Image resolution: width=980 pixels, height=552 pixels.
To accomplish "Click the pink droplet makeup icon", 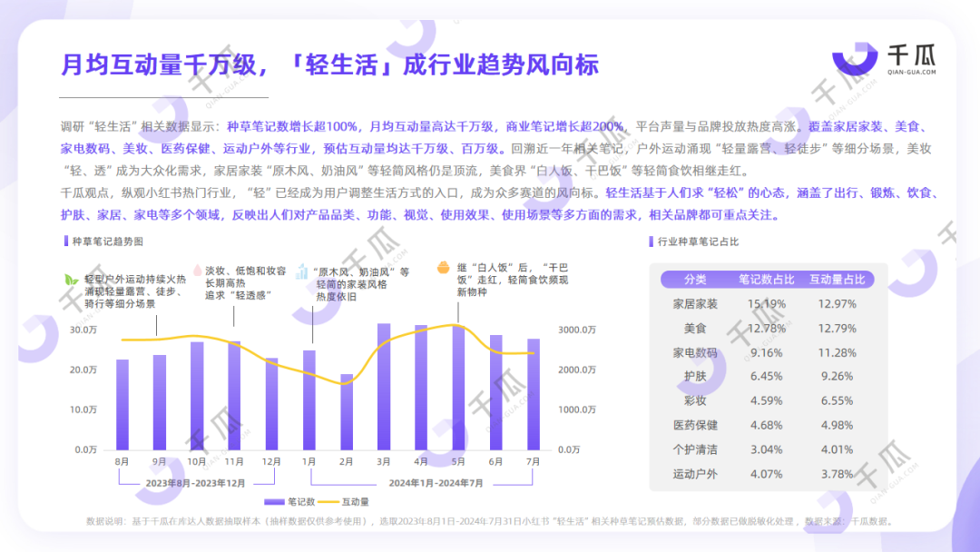I will [198, 270].
